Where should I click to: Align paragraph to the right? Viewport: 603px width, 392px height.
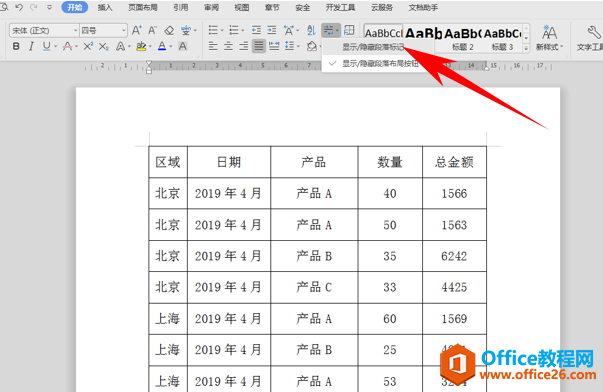243,47
